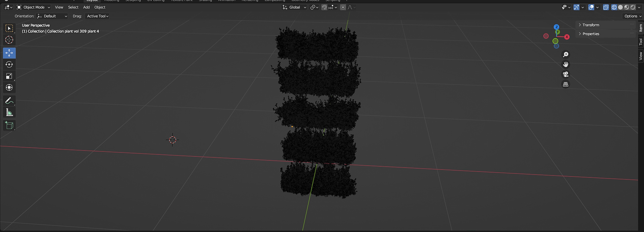The image size is (644, 232).
Task: Switch to wireframe viewport shading
Action: 614,7
